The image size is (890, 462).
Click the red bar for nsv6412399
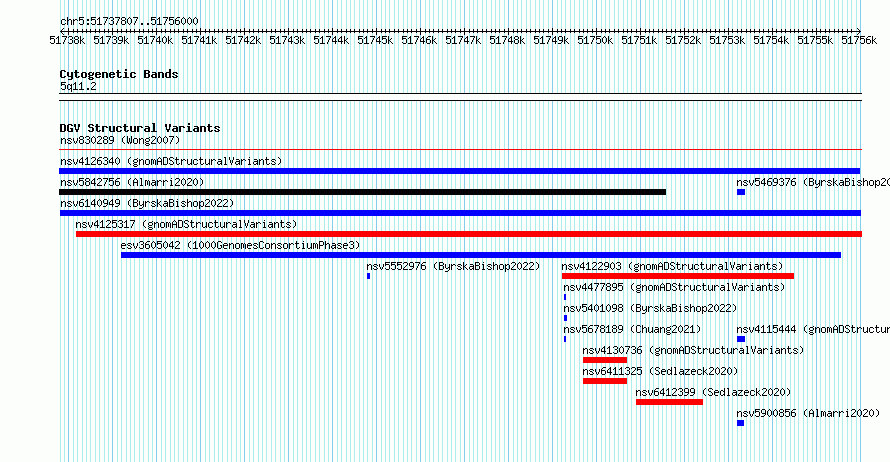[x=669, y=402]
